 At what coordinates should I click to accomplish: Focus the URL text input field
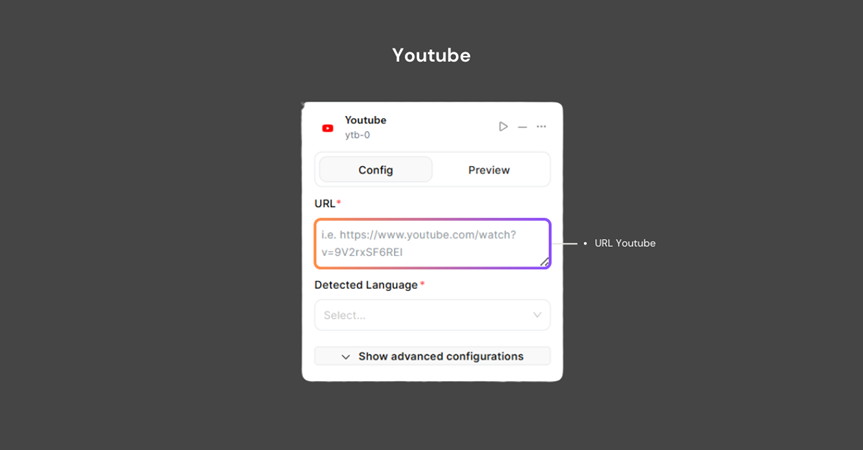(433, 244)
